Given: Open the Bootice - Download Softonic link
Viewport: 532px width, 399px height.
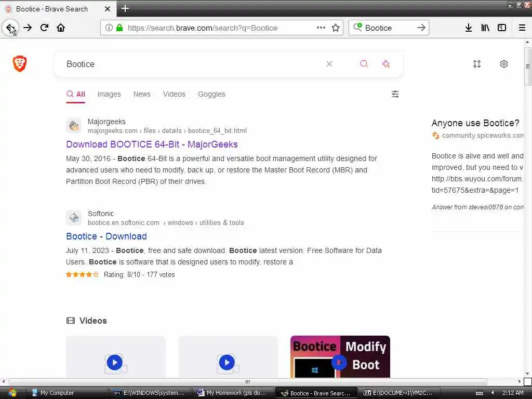Looking at the screenshot, I should (x=106, y=236).
